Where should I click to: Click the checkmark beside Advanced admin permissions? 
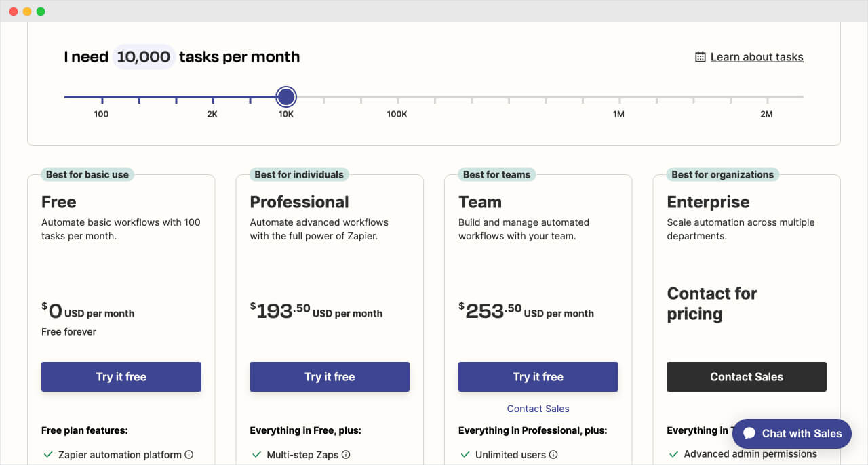click(673, 454)
